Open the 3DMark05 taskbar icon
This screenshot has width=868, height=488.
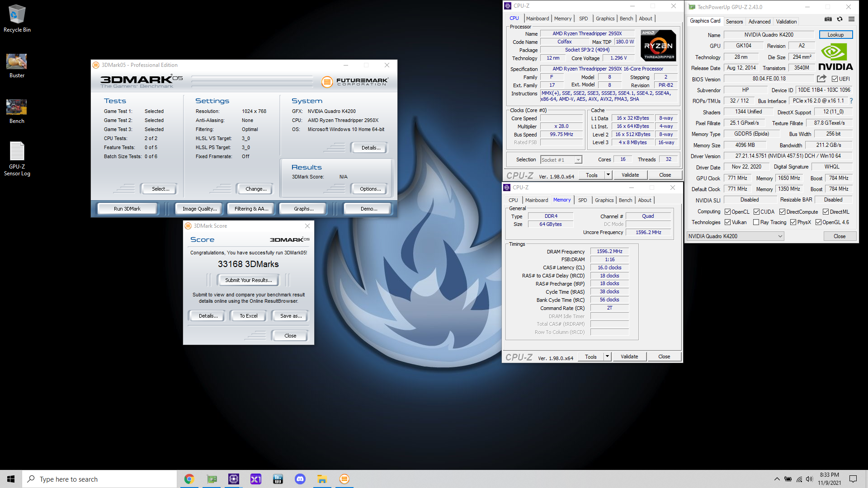[x=344, y=479]
